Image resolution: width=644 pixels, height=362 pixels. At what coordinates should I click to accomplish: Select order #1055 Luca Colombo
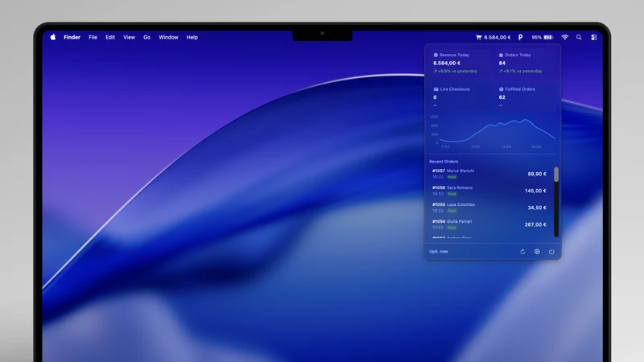click(489, 208)
